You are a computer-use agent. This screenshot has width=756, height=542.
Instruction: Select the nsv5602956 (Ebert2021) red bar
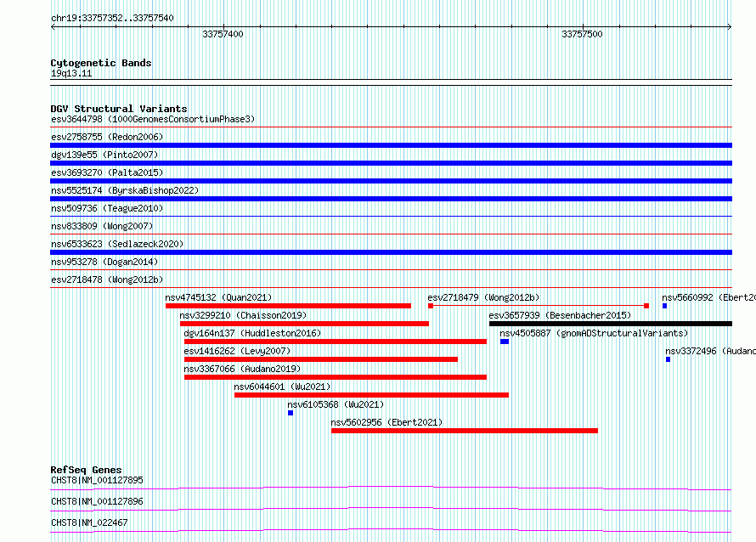click(465, 431)
